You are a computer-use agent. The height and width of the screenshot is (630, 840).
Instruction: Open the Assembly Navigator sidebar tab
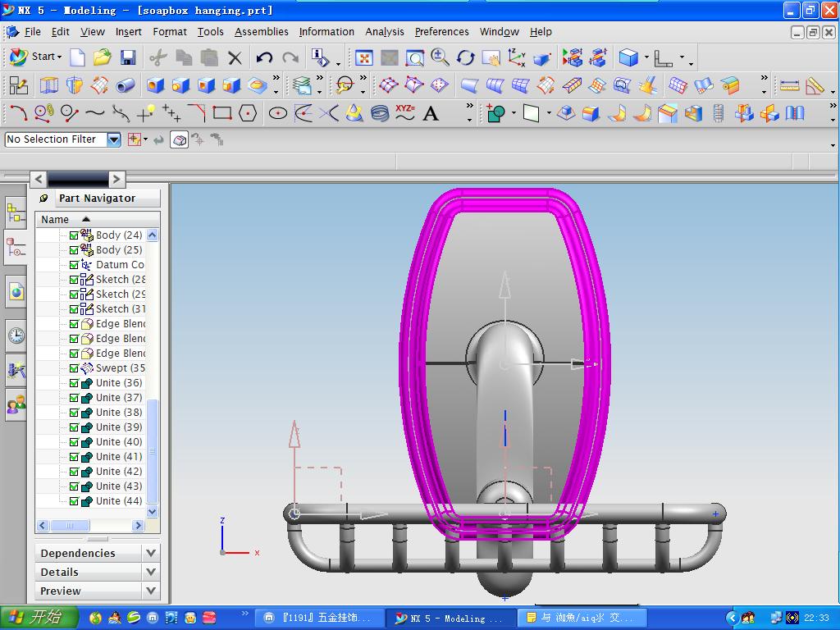coord(16,212)
